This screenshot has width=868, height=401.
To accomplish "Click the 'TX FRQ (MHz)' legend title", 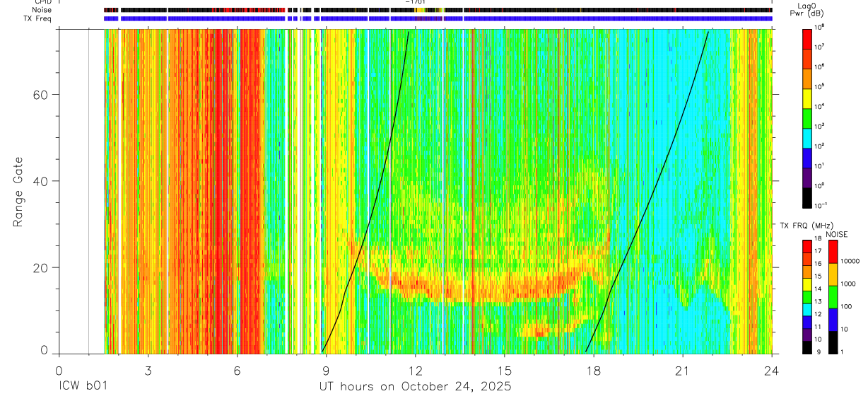I will (x=802, y=226).
